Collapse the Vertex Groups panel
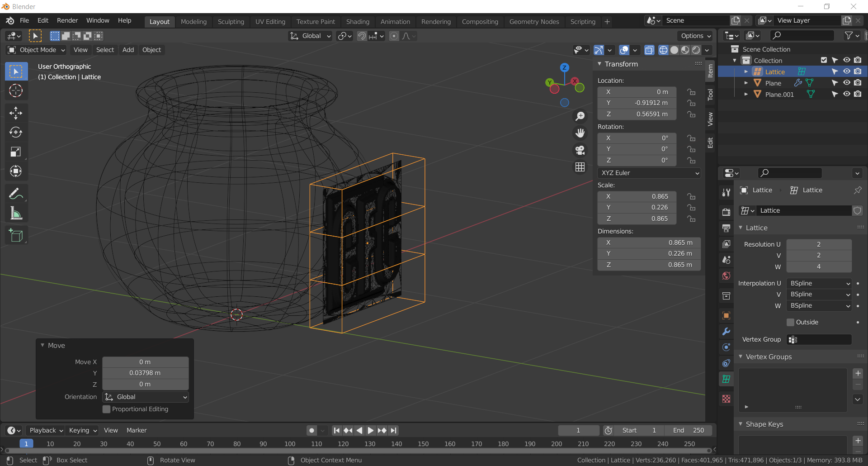868x466 pixels. coord(741,357)
